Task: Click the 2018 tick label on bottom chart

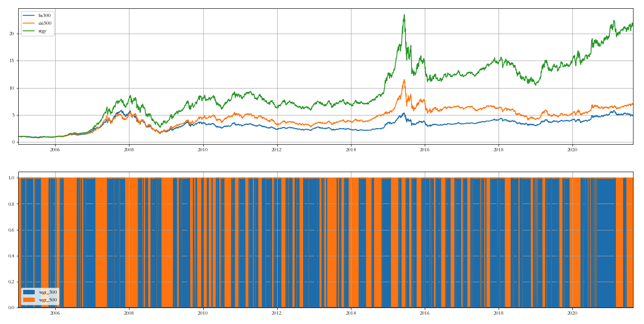Action: pyautogui.click(x=499, y=312)
